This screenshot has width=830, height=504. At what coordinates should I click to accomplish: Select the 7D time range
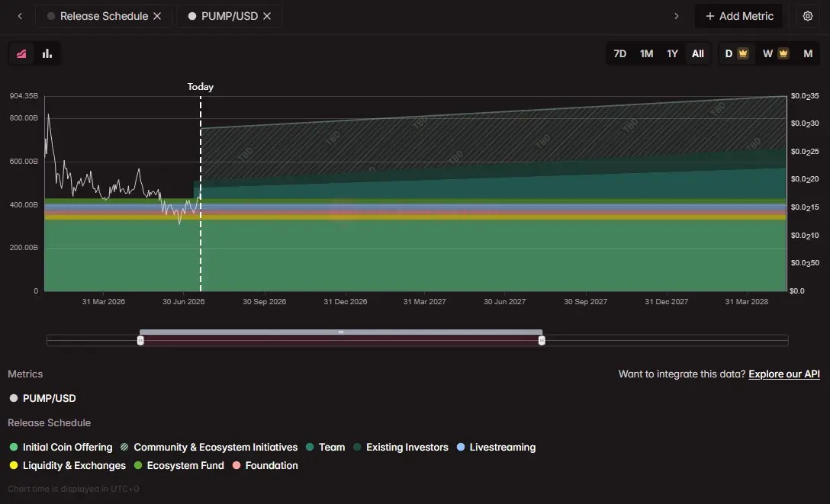tap(620, 53)
